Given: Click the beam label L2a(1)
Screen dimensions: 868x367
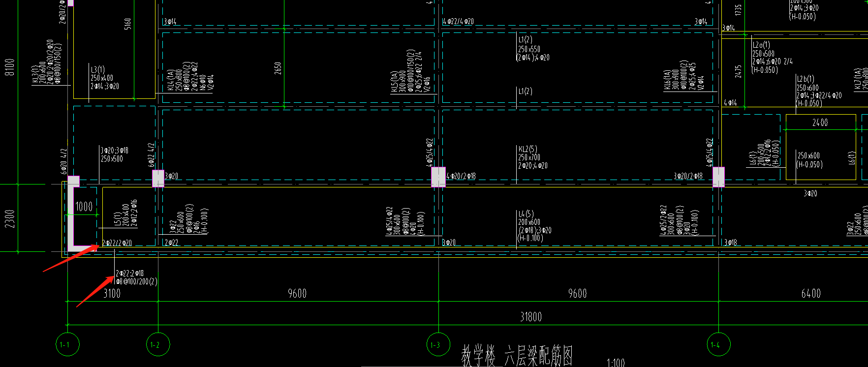Looking at the screenshot, I should point(761,45).
